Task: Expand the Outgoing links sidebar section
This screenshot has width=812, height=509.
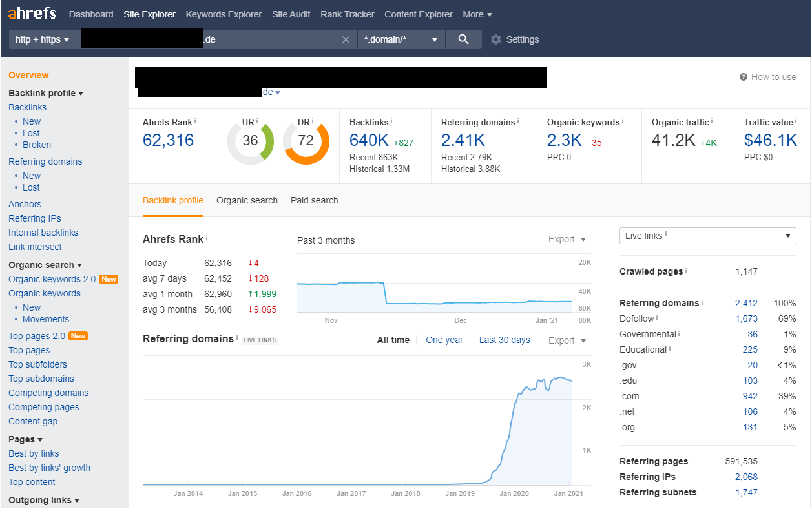Action: click(x=44, y=500)
